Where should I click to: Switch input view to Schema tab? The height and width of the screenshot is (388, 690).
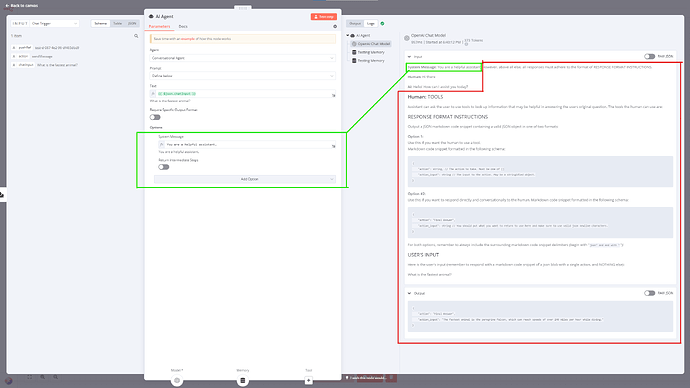click(x=100, y=23)
